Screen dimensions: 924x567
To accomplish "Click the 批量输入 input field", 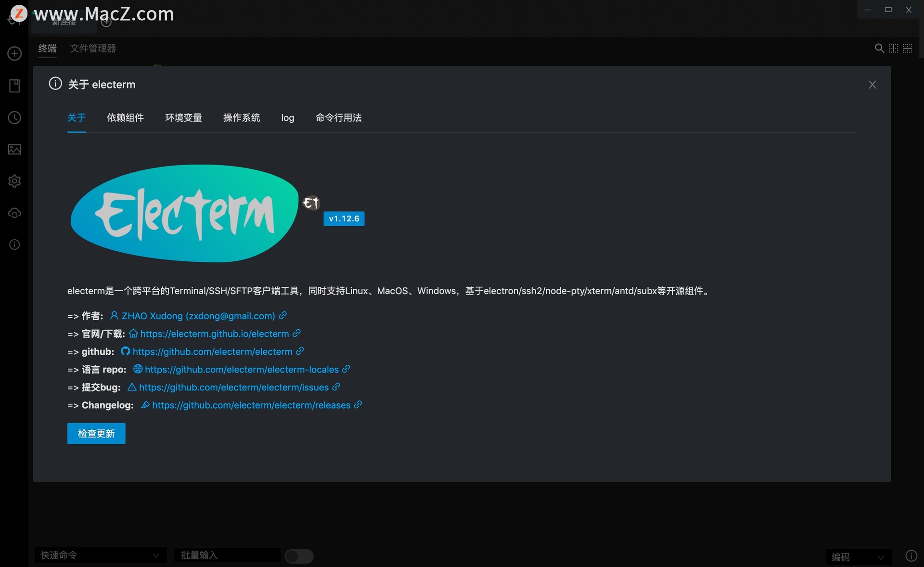I will [227, 555].
